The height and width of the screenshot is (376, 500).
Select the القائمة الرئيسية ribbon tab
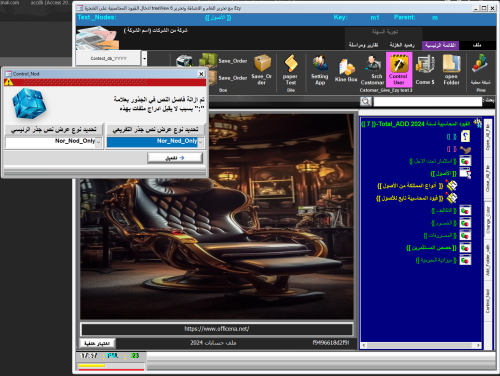pyautogui.click(x=440, y=45)
